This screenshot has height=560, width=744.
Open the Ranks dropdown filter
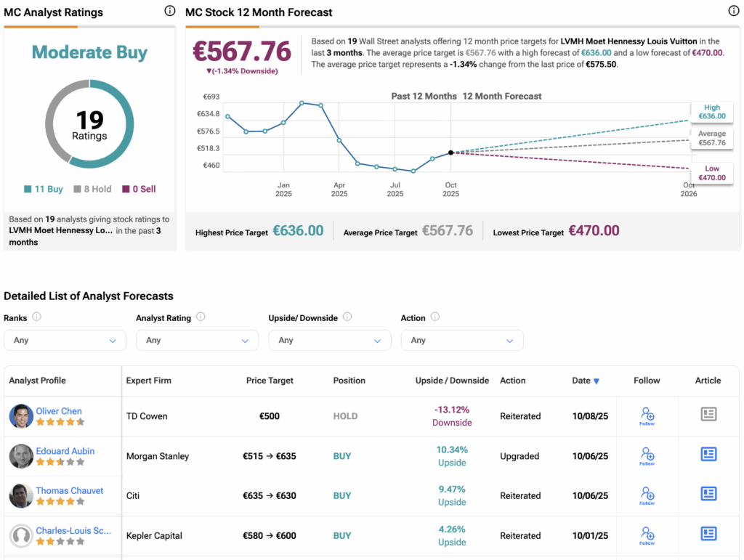(x=65, y=340)
